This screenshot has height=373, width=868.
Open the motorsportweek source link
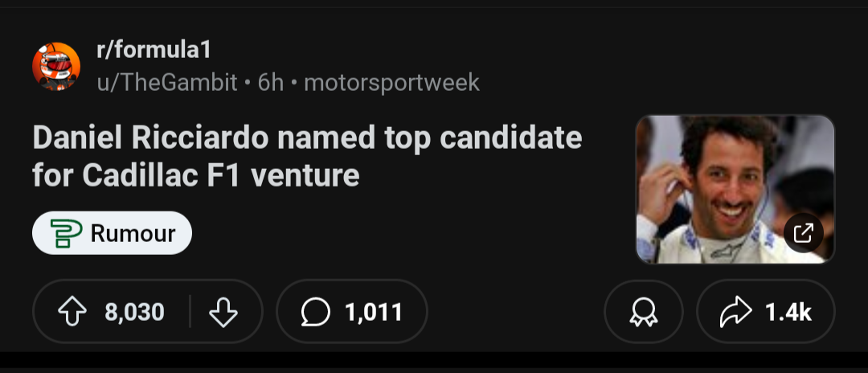(x=391, y=82)
